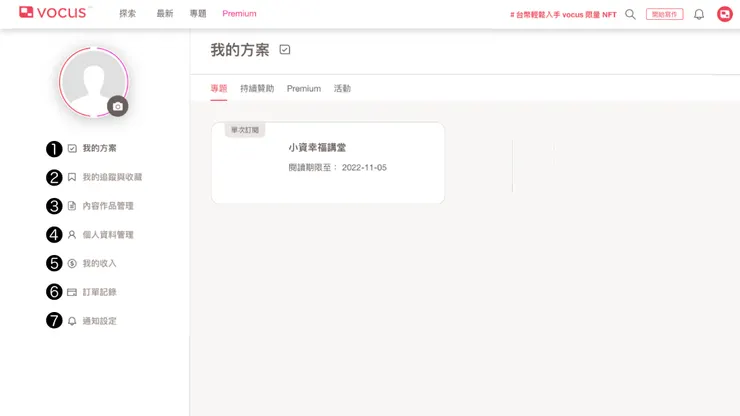Click the checkbox icon beside 我的方案 in the sidebar
Screen dimensions: 740x416
point(72,148)
